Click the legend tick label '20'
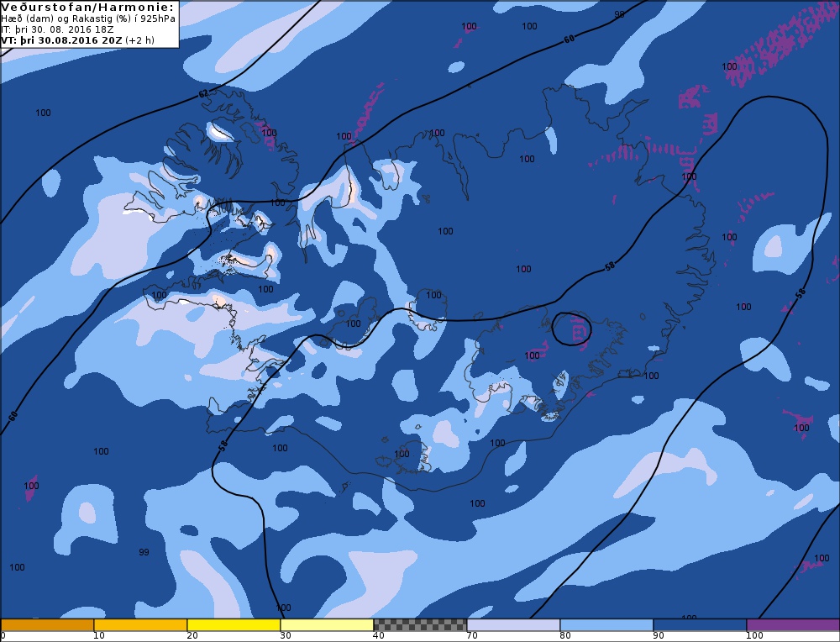The width and height of the screenshot is (840, 642). (x=192, y=635)
